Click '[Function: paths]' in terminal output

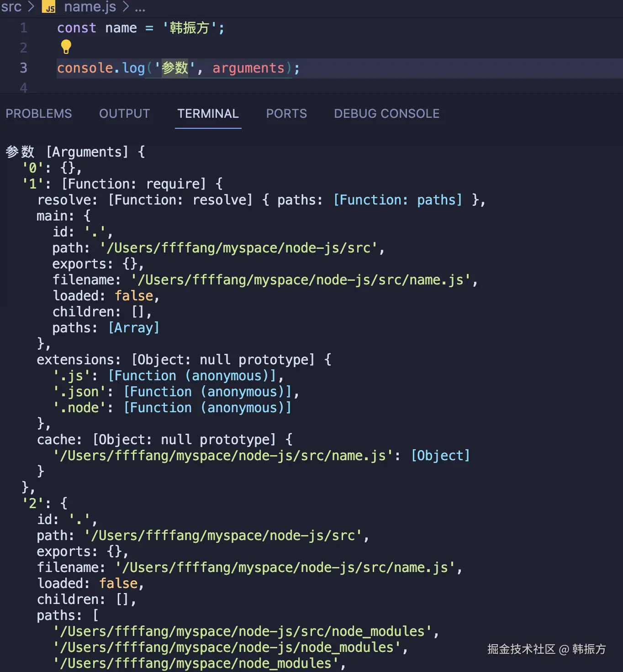[398, 200]
